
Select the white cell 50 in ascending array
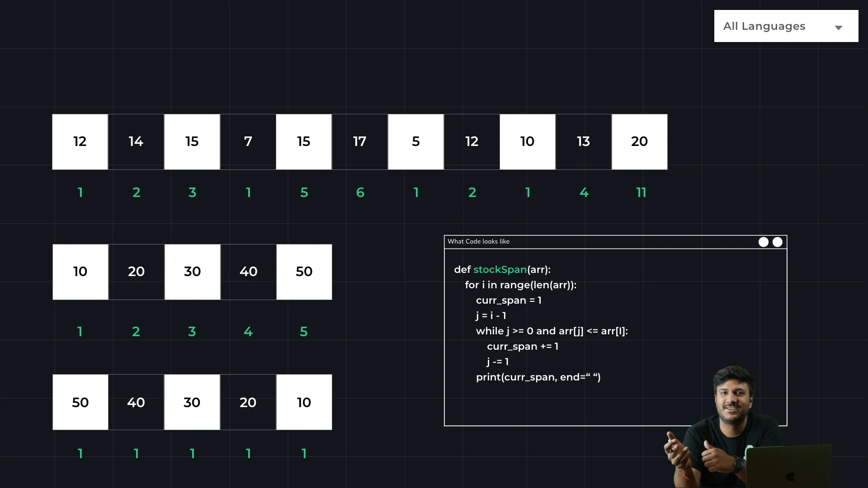[x=304, y=272]
